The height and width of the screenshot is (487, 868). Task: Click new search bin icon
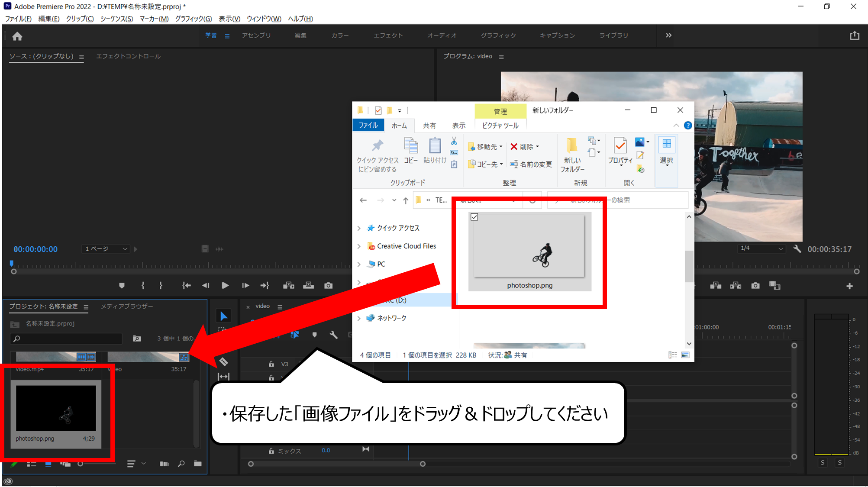137,339
